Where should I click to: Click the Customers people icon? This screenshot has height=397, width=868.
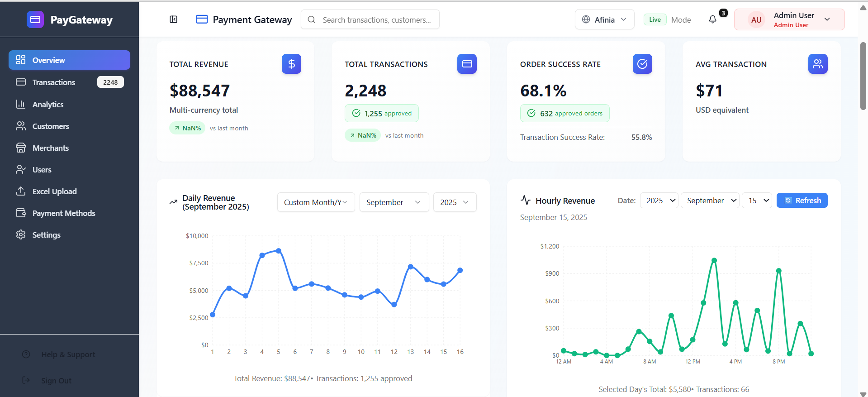[21, 126]
